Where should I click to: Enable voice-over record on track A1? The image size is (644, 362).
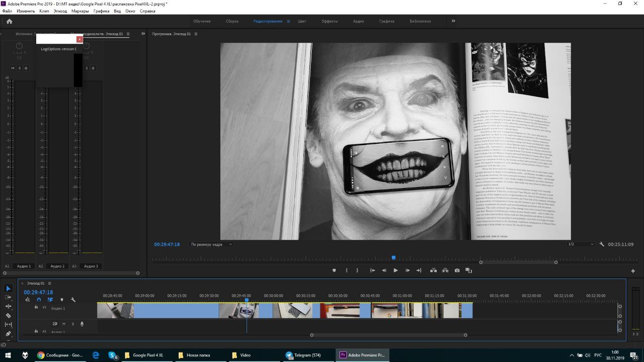pyautogui.click(x=82, y=324)
